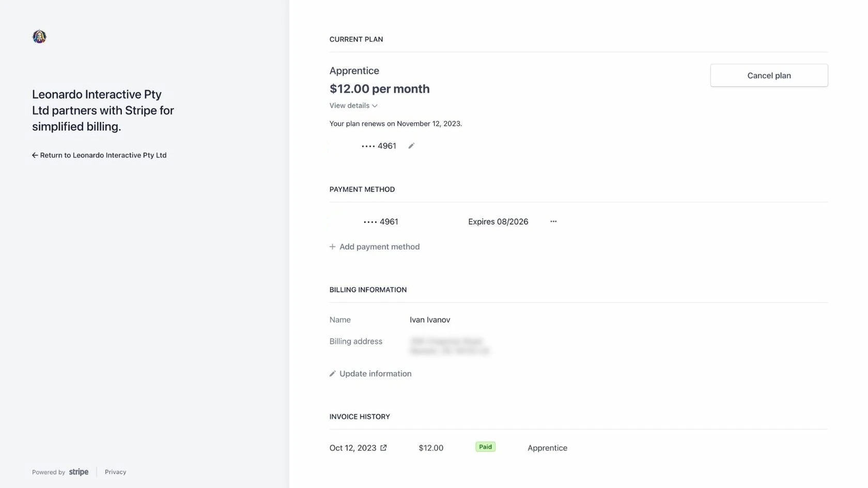Click the INVOICE HISTORY section heading
Viewport: 868px width, 488px height.
click(360, 417)
